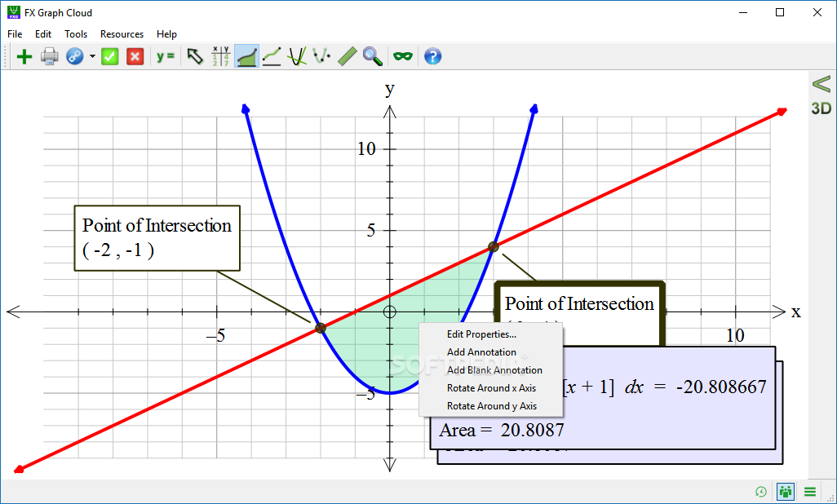Open the Resources menu
Image resolution: width=837 pixels, height=504 pixels.
point(122,34)
